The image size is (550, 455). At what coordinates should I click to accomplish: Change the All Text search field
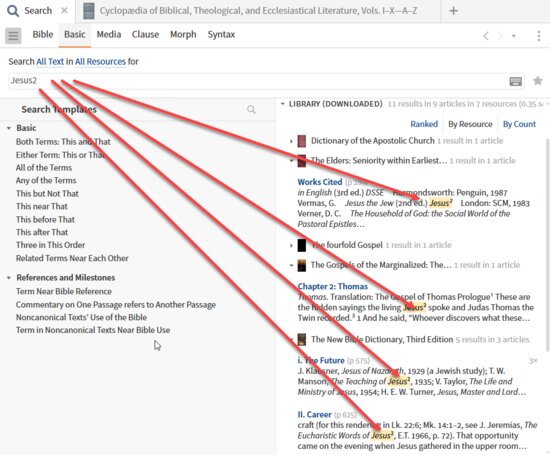(x=50, y=61)
